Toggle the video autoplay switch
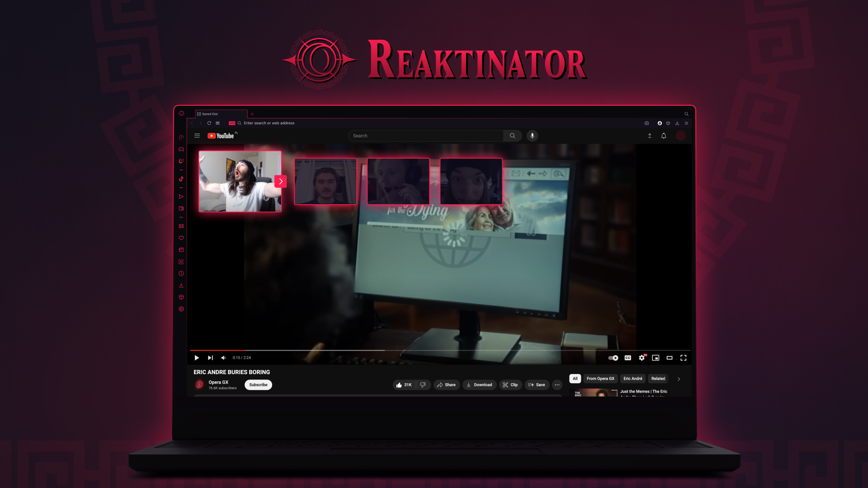Viewport: 868px width, 488px height. [x=613, y=358]
